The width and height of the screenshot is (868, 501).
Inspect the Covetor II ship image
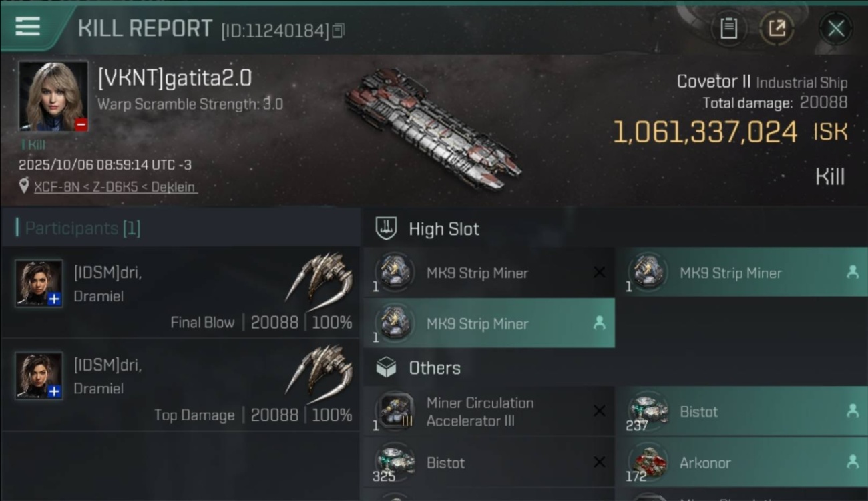(433, 129)
